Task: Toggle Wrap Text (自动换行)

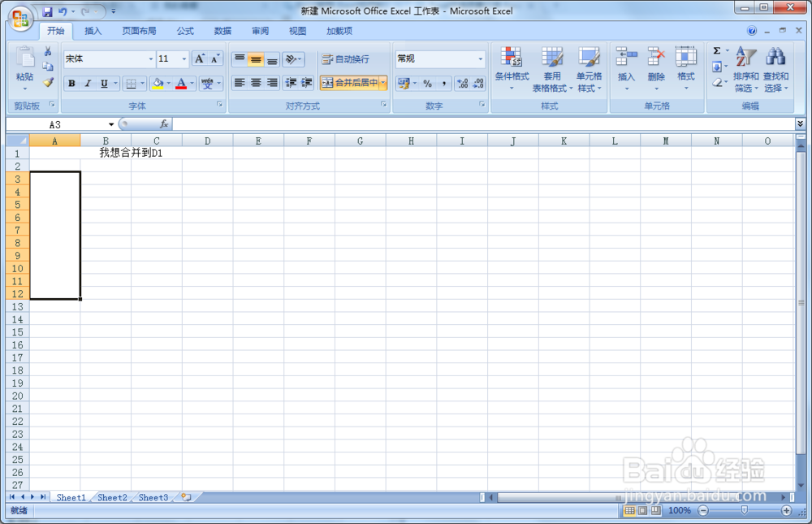Action: click(345, 59)
